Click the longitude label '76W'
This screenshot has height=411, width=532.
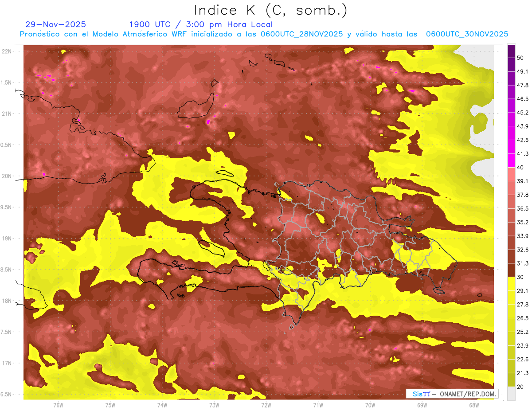tap(58, 405)
